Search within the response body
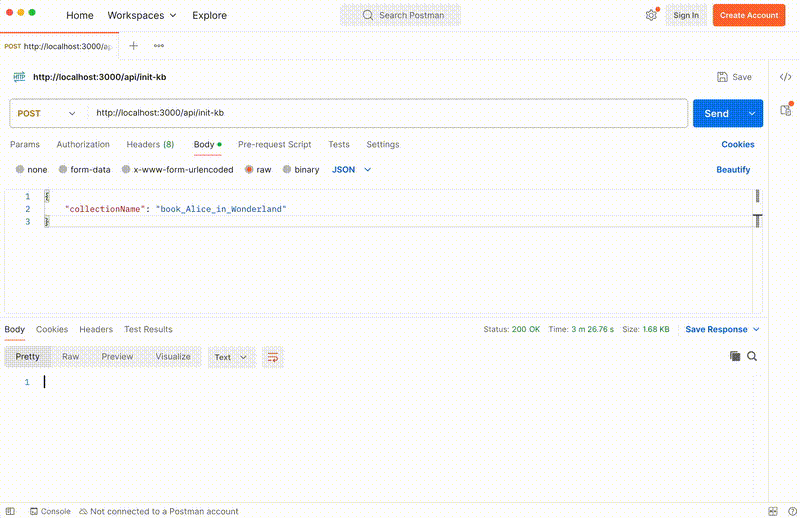The image size is (800, 518). point(752,356)
